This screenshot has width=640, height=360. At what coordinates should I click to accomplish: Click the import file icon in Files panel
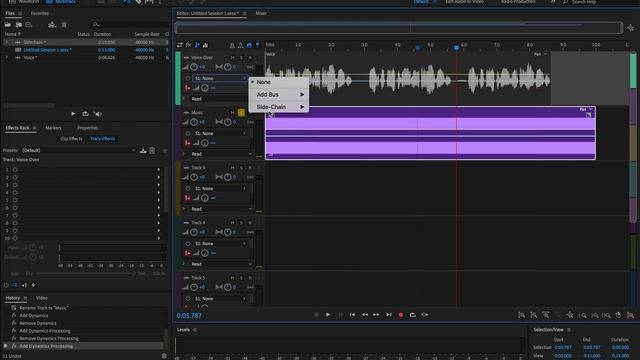tap(18, 25)
